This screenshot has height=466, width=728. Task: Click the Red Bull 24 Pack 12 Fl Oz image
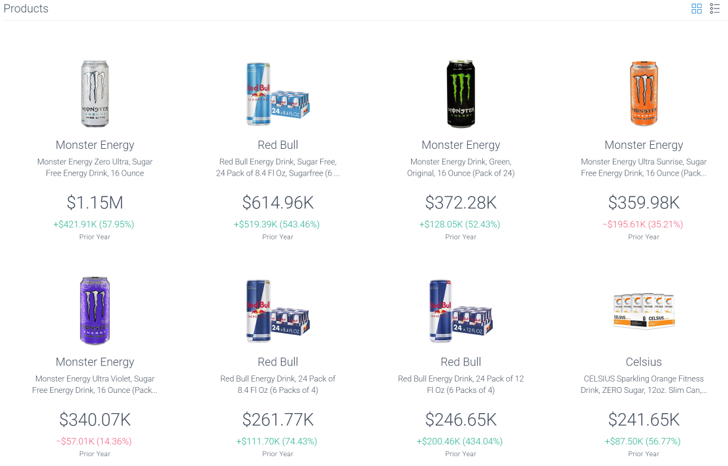click(x=461, y=311)
